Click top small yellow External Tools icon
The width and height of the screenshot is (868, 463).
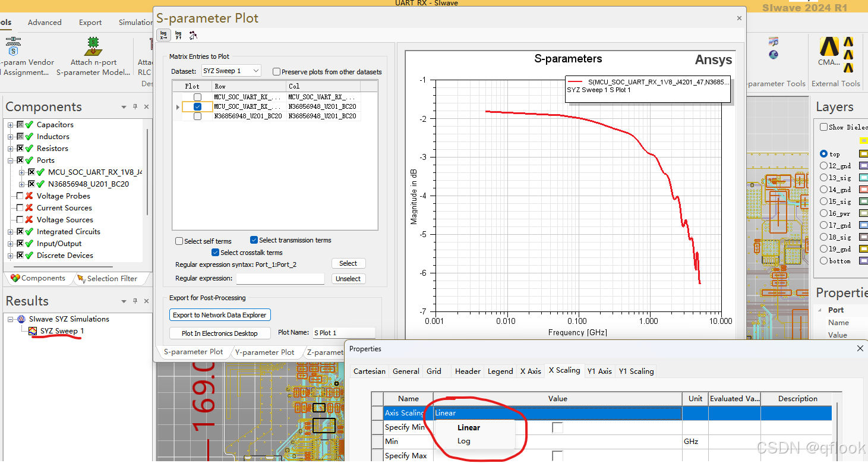848,42
